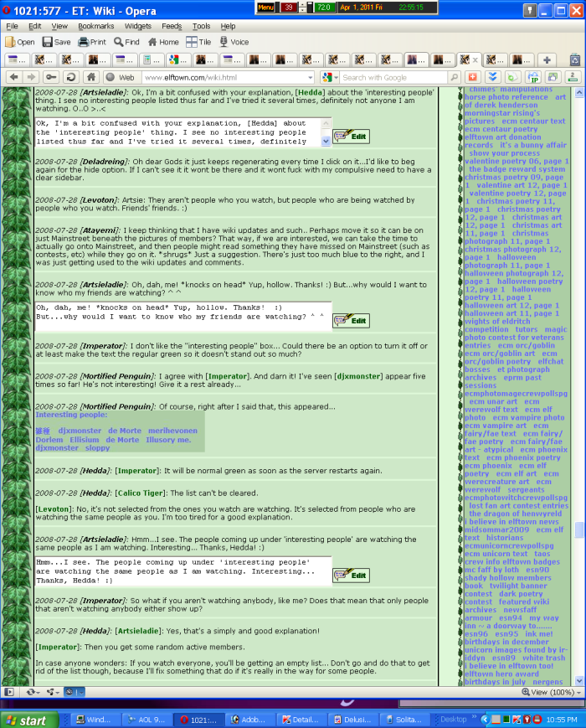586x728 pixels.
Task: Click the page vertical scrollbar thumb
Action: 579,529
